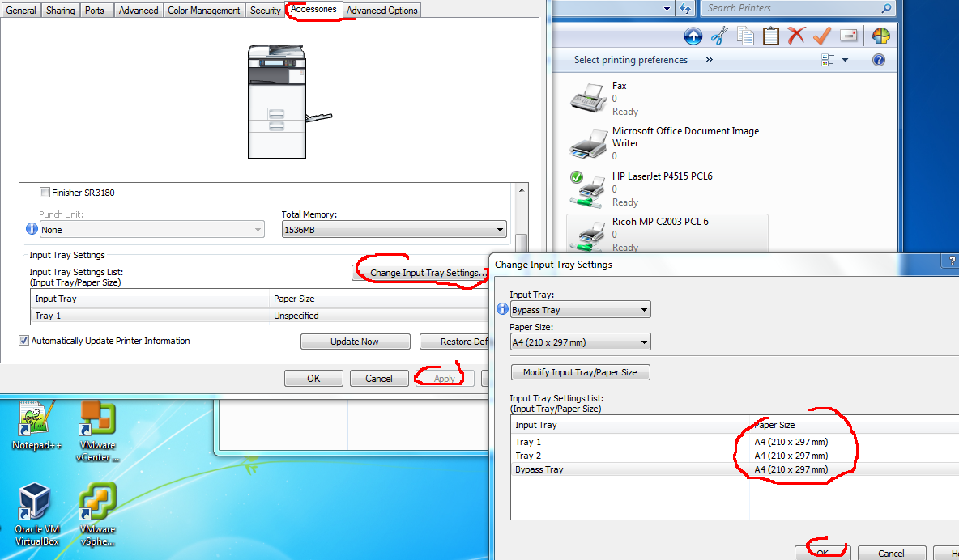Open VMware vSphere desktop shortcut
This screenshot has height=560, width=959.
coord(98,514)
